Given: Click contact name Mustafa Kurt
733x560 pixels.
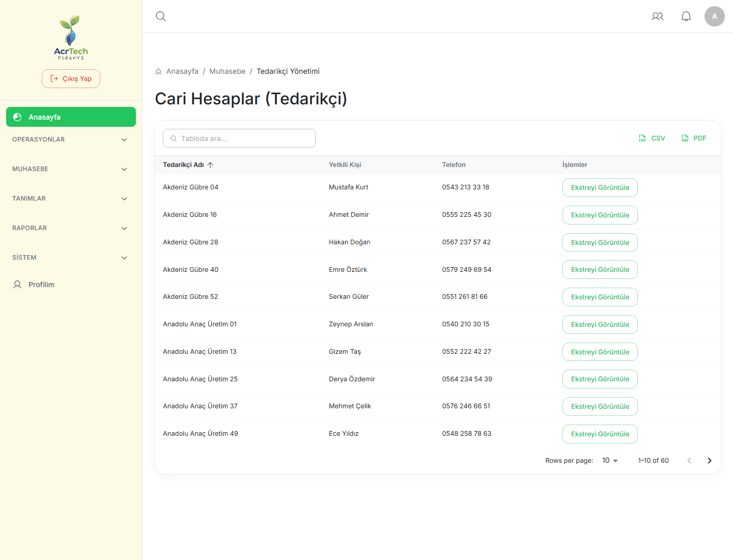Looking at the screenshot, I should [x=349, y=187].
